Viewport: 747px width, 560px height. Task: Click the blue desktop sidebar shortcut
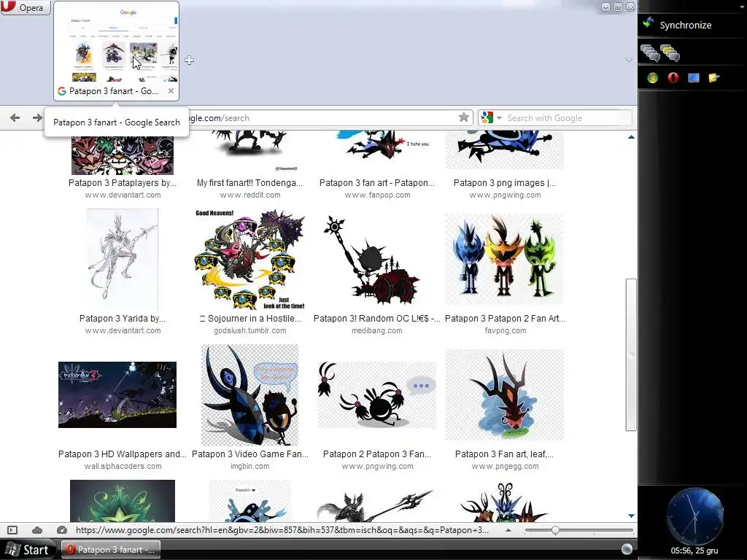click(x=694, y=77)
